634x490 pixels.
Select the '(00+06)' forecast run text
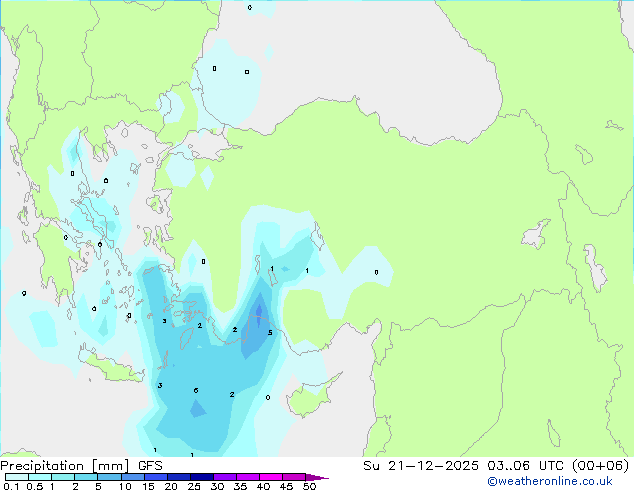[x=601, y=466]
